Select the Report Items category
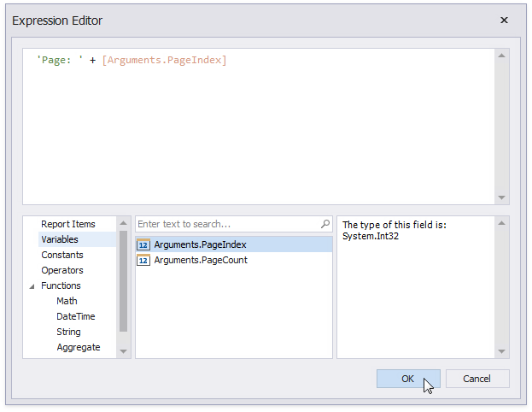 pos(68,224)
